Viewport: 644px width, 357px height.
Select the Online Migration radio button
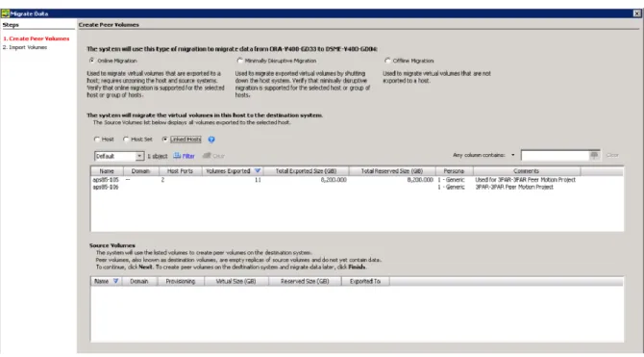92,61
